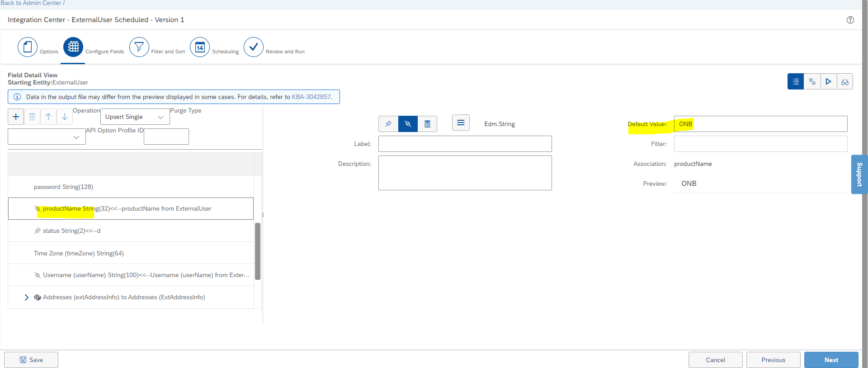Click info icon in preview notice
Screen dimensions: 868x368
(x=17, y=97)
